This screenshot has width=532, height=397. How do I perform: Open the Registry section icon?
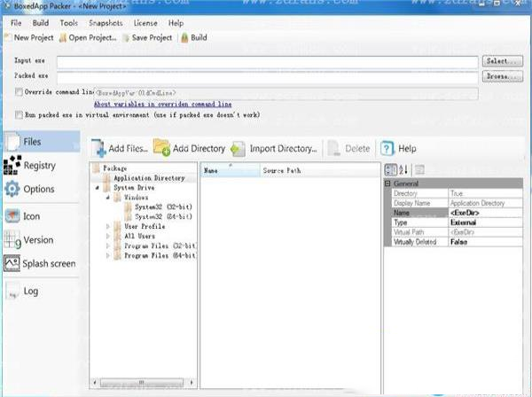tap(12, 166)
